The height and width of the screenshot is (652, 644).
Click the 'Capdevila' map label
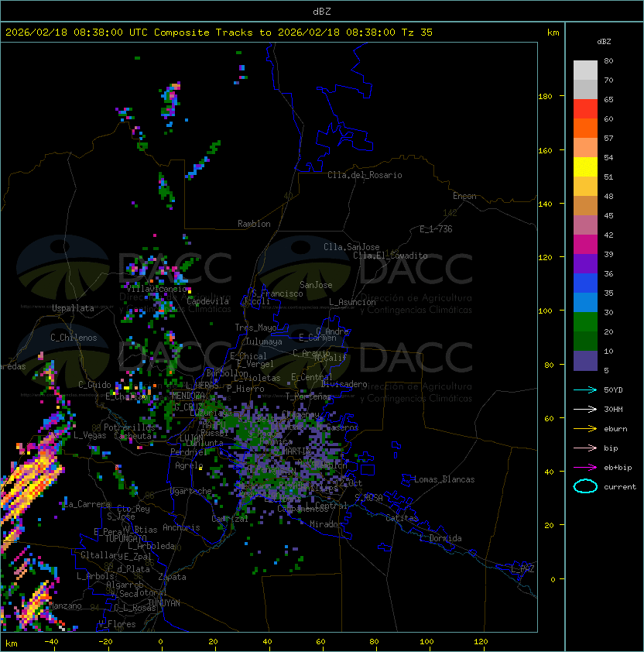pyautogui.click(x=208, y=301)
